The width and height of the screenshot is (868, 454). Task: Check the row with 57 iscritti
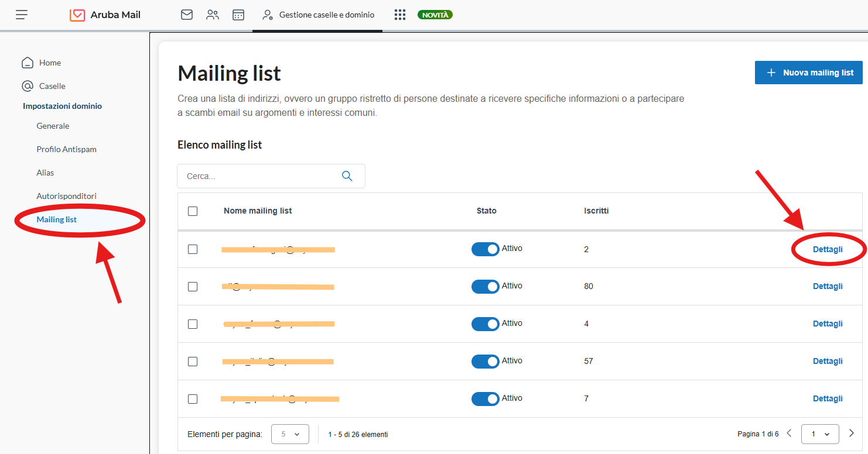coord(193,362)
